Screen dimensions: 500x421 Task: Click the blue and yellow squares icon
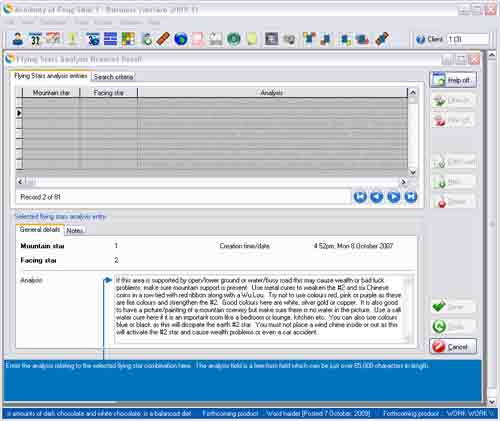(345, 39)
